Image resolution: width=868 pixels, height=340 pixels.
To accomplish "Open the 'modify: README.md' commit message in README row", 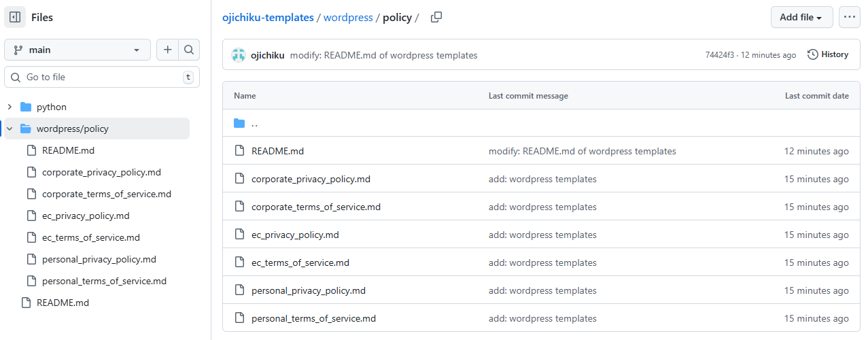I will tap(582, 151).
